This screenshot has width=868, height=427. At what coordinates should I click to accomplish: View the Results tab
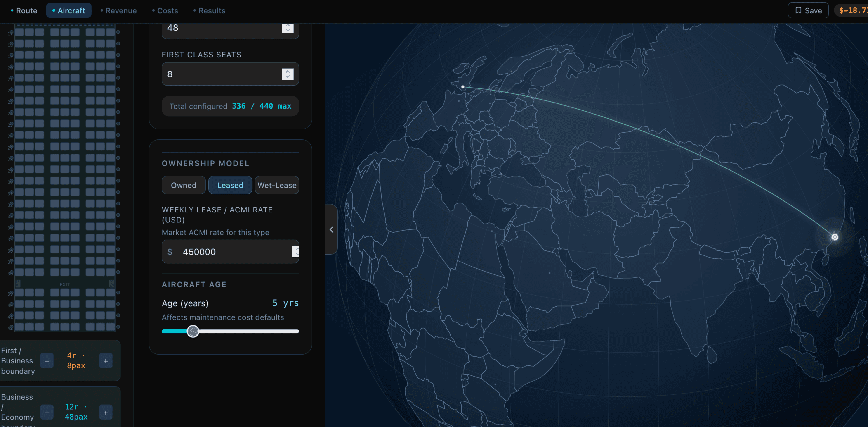click(x=209, y=10)
